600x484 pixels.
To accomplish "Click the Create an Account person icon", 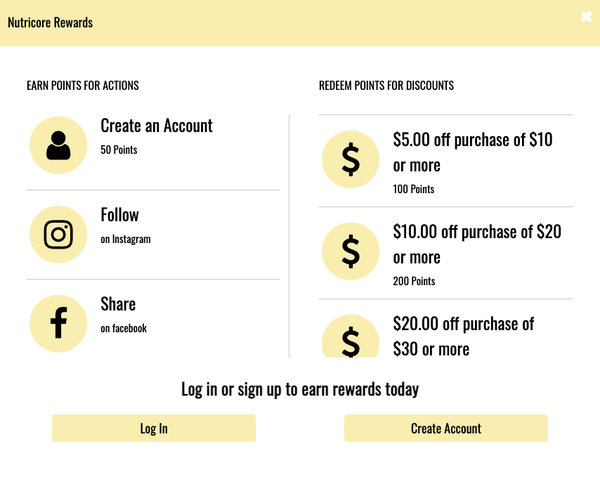I will [x=59, y=145].
